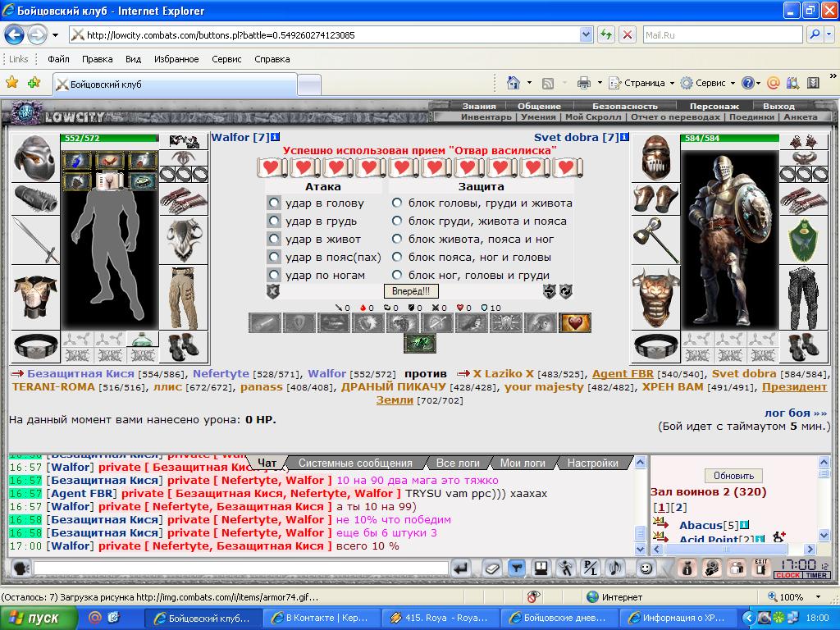840x630 pixels.
Task: Open the address bar URL dropdown
Action: coord(586,35)
